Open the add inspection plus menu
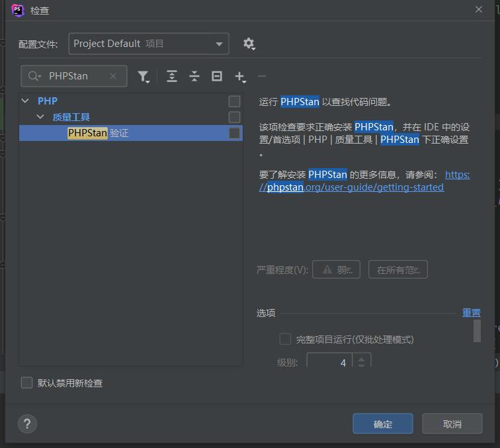This screenshot has width=500, height=448. tap(240, 77)
